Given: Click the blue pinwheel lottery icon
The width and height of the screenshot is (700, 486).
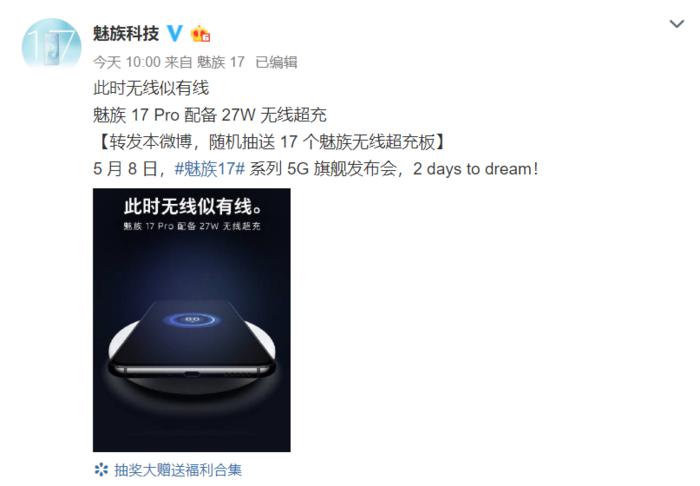Looking at the screenshot, I should 101,469.
